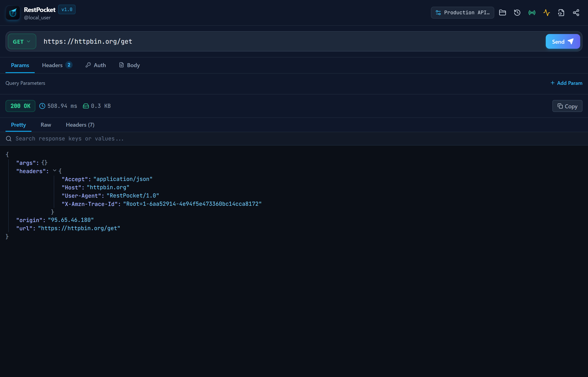The width and height of the screenshot is (588, 377).
Task: Click the share icon in header
Action: 576,12
